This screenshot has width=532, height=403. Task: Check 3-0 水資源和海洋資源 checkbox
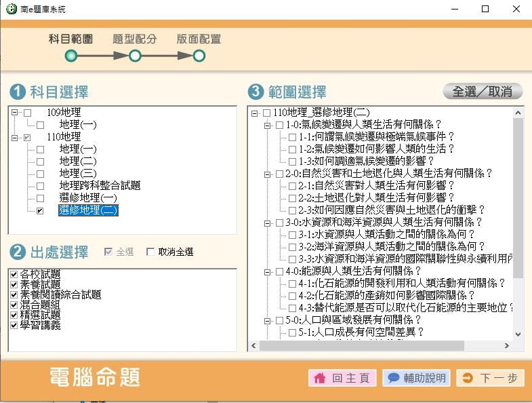pyautogui.click(x=280, y=223)
